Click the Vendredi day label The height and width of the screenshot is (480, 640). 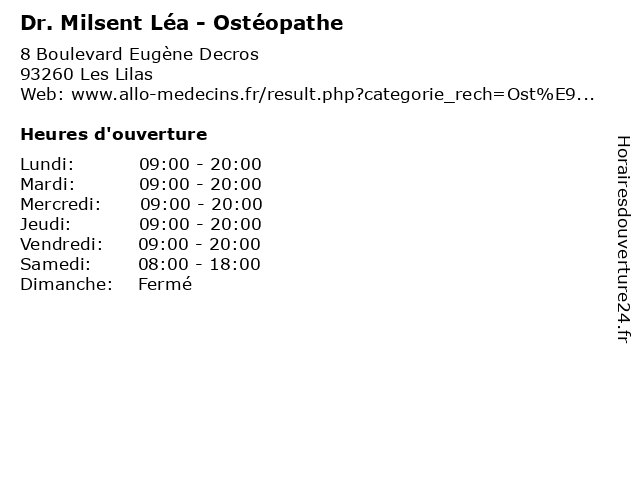click(x=61, y=244)
